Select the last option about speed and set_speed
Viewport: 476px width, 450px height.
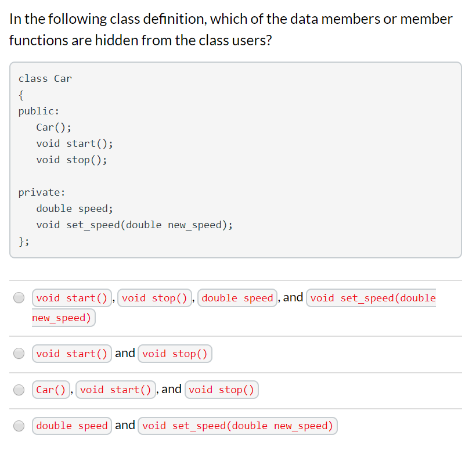[19, 426]
